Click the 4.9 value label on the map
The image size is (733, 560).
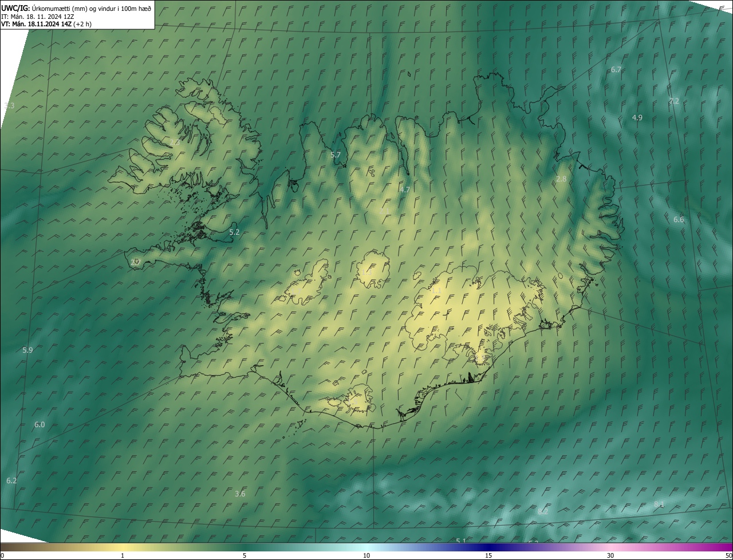tap(637, 117)
